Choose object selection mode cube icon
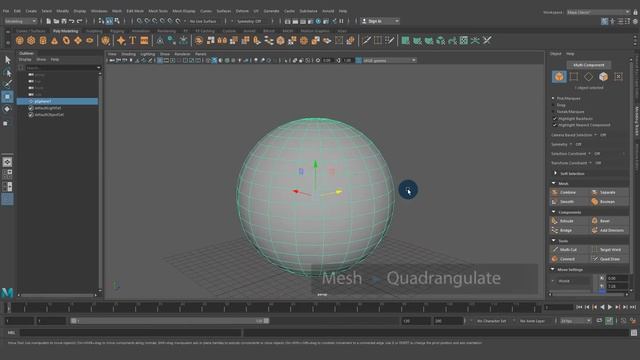 pos(559,76)
